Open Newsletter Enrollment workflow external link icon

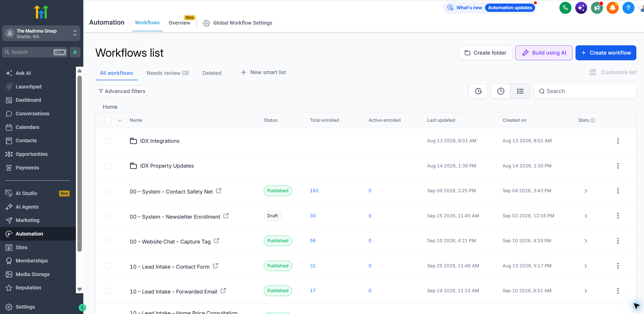click(226, 216)
